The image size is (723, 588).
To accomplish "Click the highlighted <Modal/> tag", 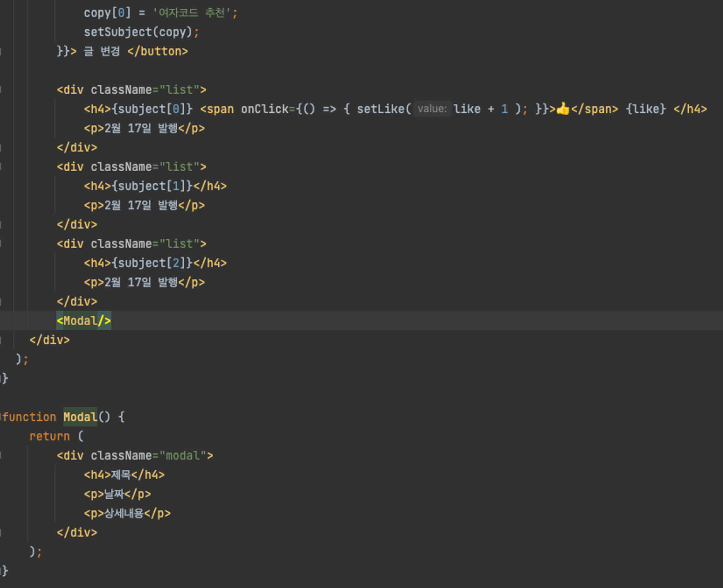I will coord(84,321).
